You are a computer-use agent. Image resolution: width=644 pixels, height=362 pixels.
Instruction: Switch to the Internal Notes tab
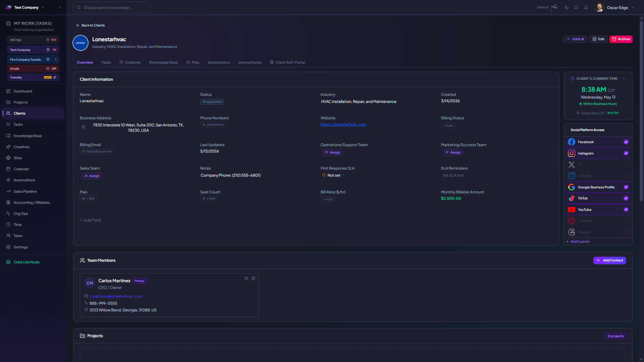point(250,63)
